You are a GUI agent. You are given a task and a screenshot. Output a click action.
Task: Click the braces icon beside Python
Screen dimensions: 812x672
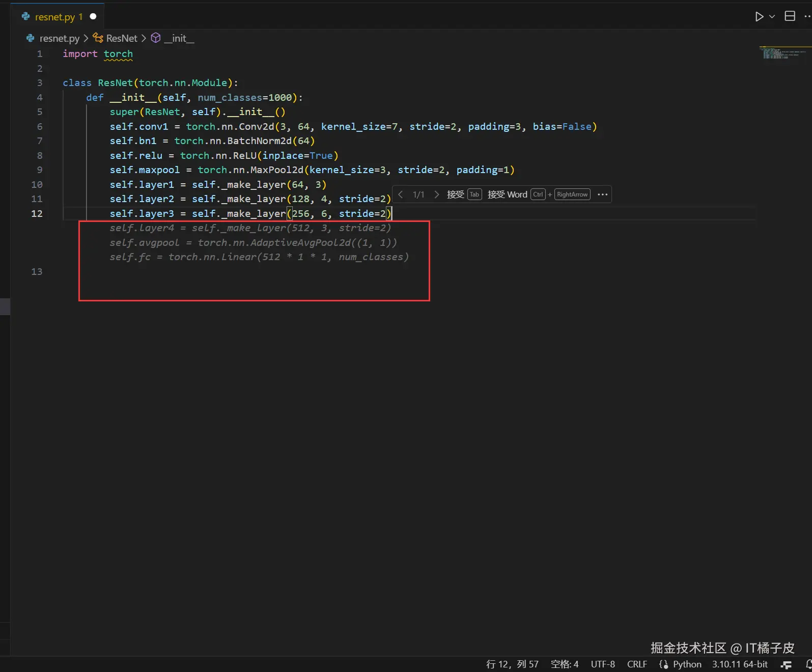(x=663, y=664)
